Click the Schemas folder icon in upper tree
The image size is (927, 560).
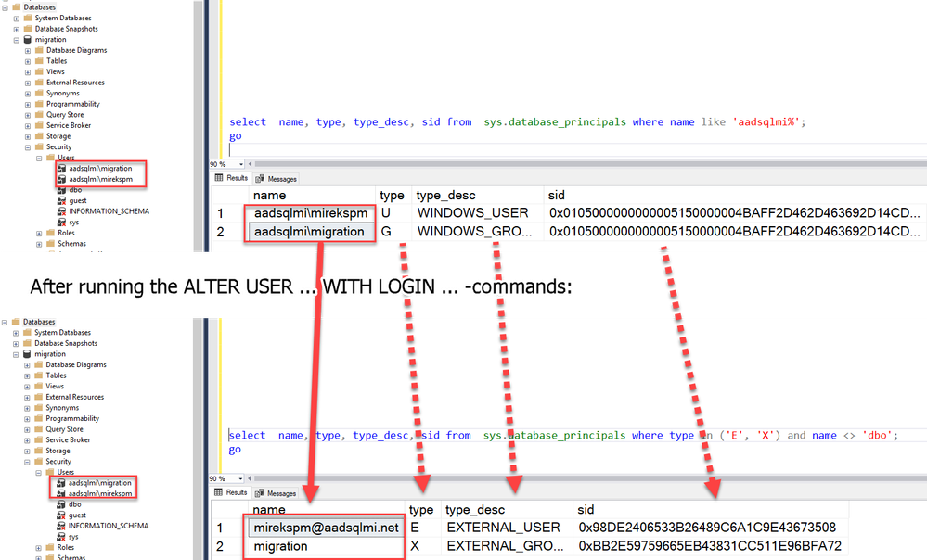(50, 243)
